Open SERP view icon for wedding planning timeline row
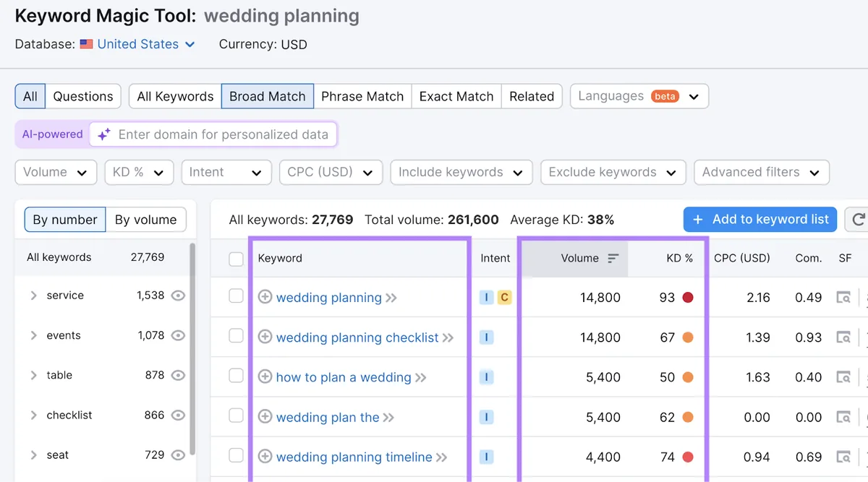 tap(843, 456)
